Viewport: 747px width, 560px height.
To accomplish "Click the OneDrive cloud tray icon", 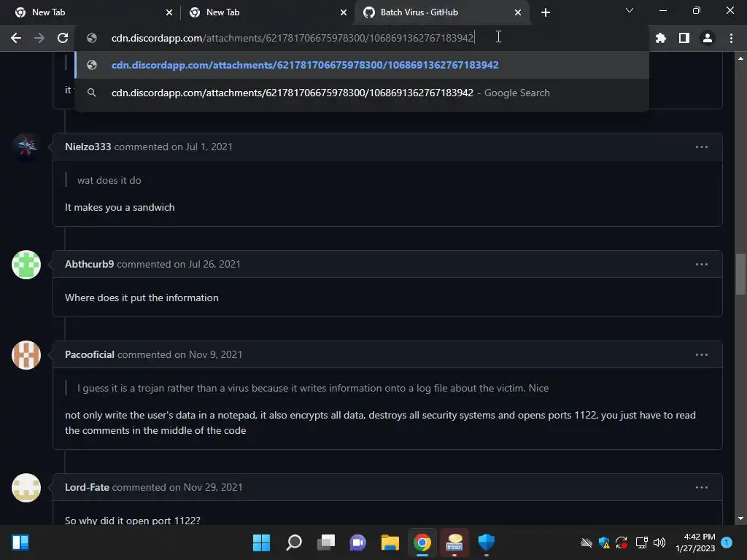I will pos(586,542).
